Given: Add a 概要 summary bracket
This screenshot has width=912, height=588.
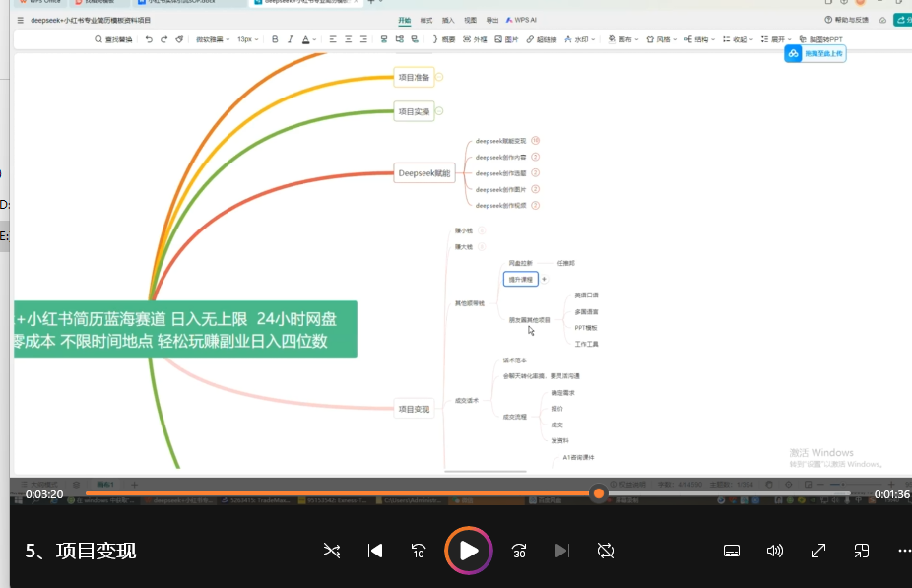Looking at the screenshot, I should click(x=444, y=39).
